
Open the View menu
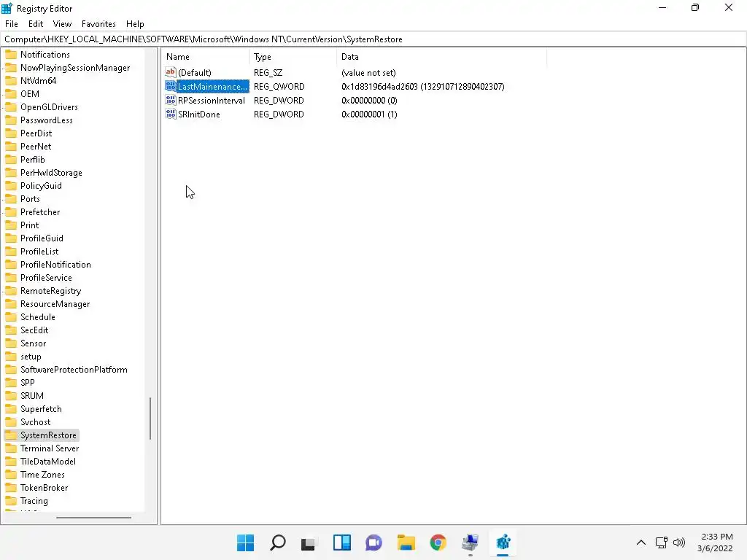[x=62, y=24]
